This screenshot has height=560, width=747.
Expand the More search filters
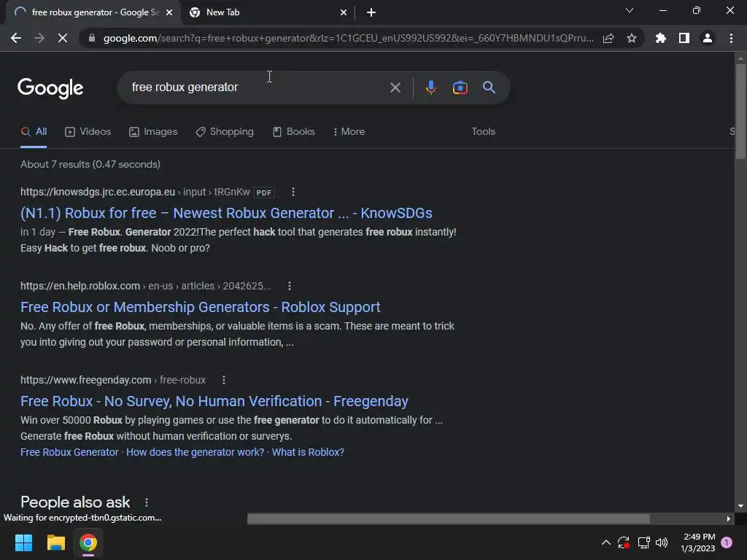coord(349,131)
